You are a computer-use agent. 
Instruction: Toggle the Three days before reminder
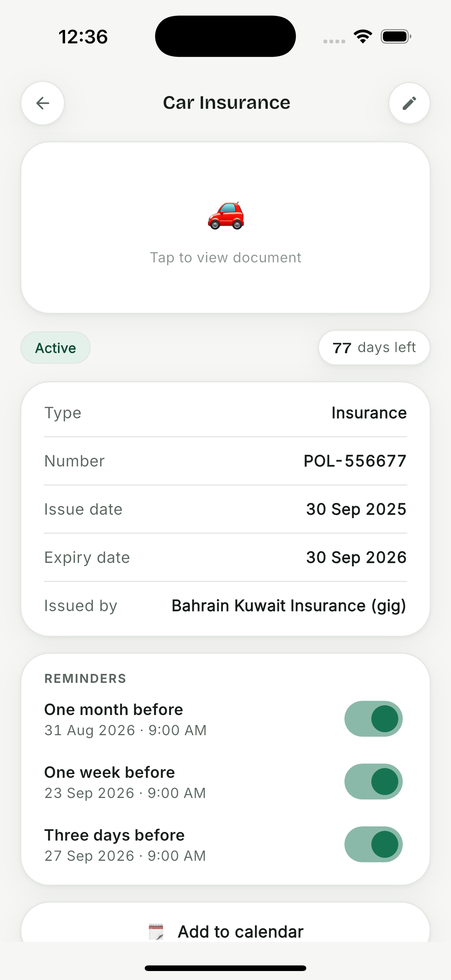373,844
